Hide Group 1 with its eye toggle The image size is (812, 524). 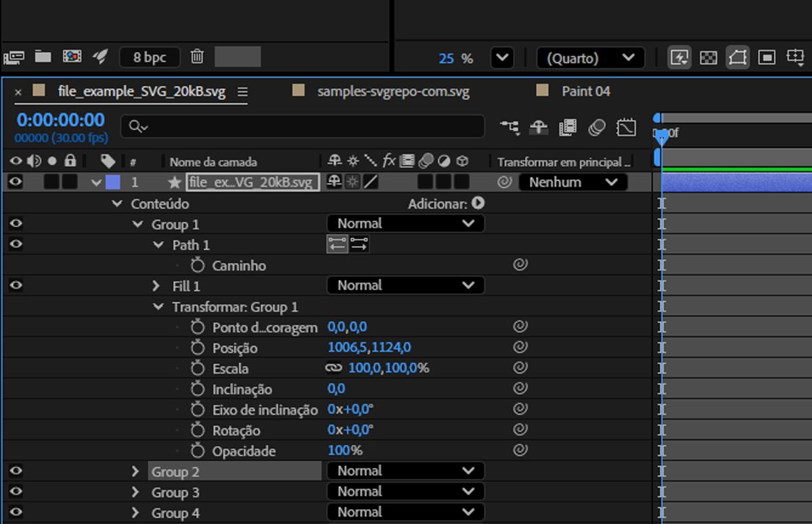point(15,224)
